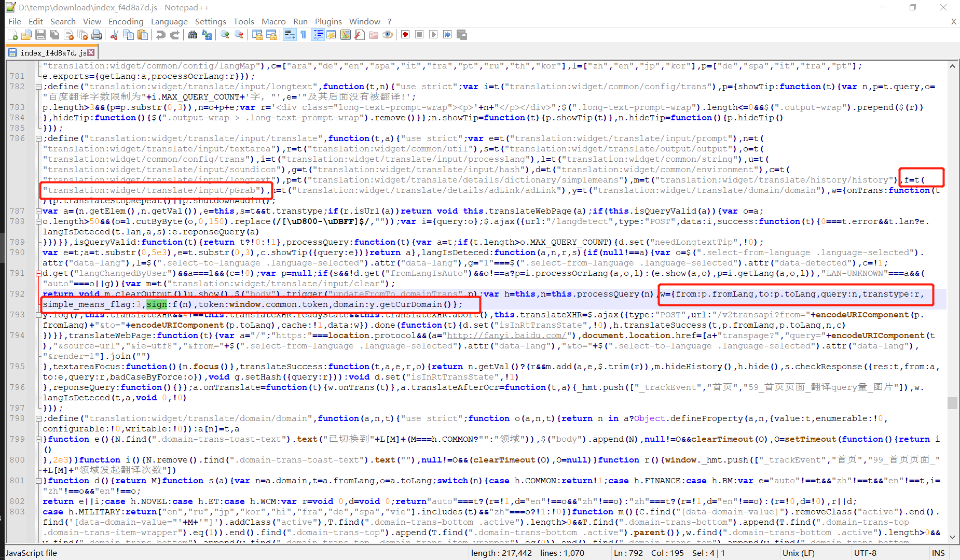The image size is (960, 560).
Task: Open a file using the Open folder icon
Action: pos(26,35)
